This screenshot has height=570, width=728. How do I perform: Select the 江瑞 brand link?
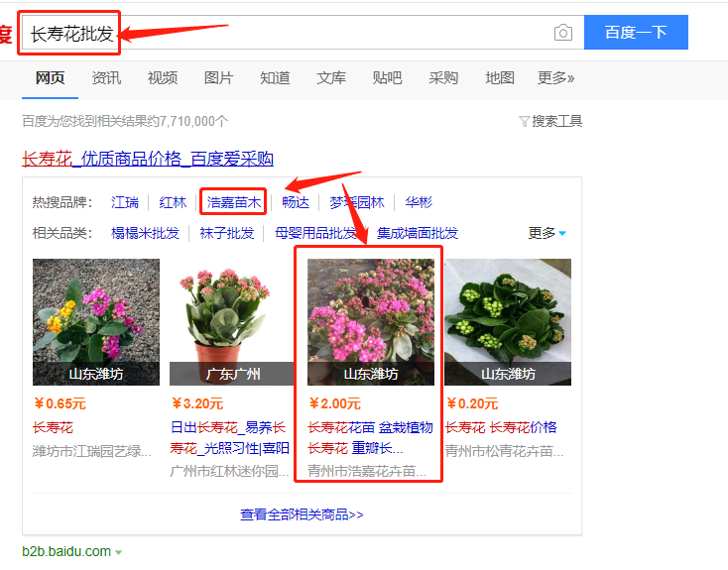[x=125, y=202]
